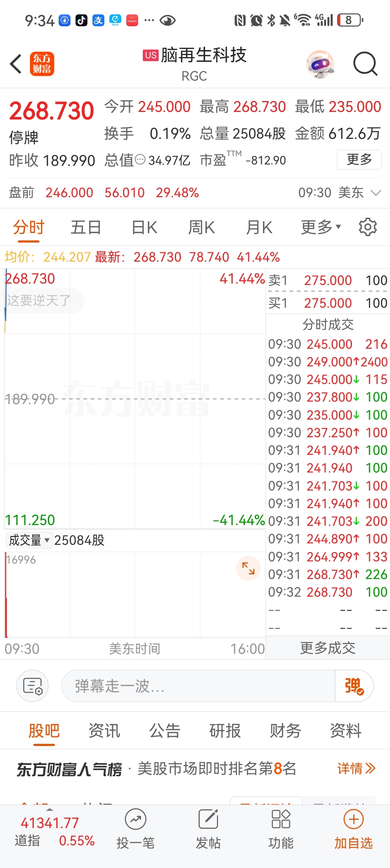Tap 加自选 plus icon
The width and height of the screenshot is (390, 868).
(x=354, y=819)
